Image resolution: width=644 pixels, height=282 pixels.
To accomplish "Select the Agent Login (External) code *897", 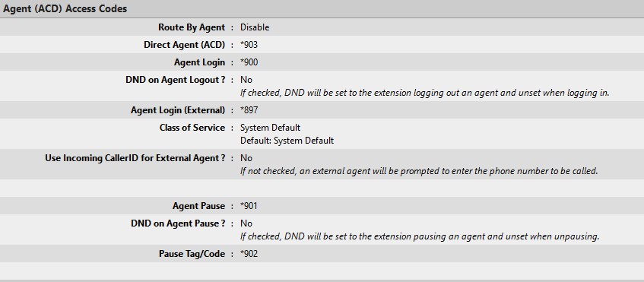I will [x=249, y=110].
